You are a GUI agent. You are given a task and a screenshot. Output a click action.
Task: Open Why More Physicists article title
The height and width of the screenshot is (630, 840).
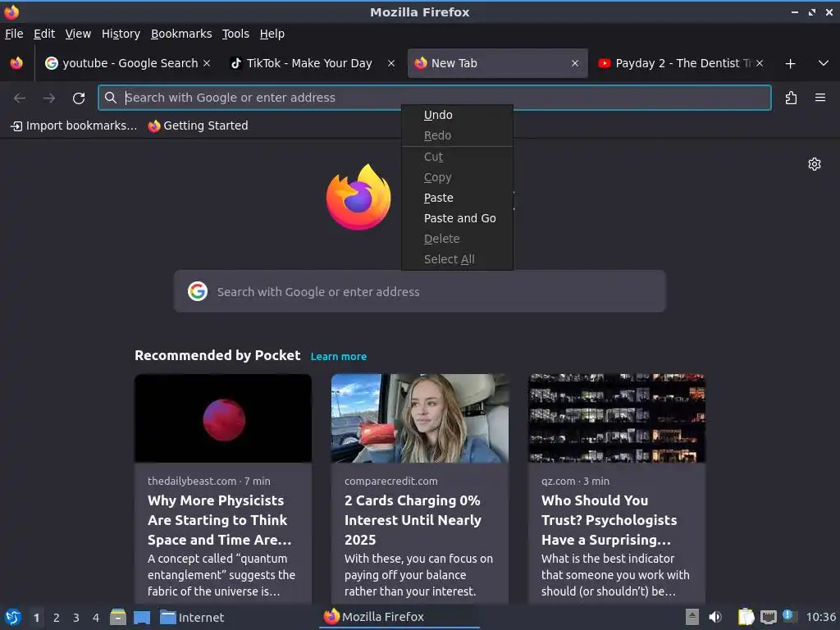pos(219,520)
